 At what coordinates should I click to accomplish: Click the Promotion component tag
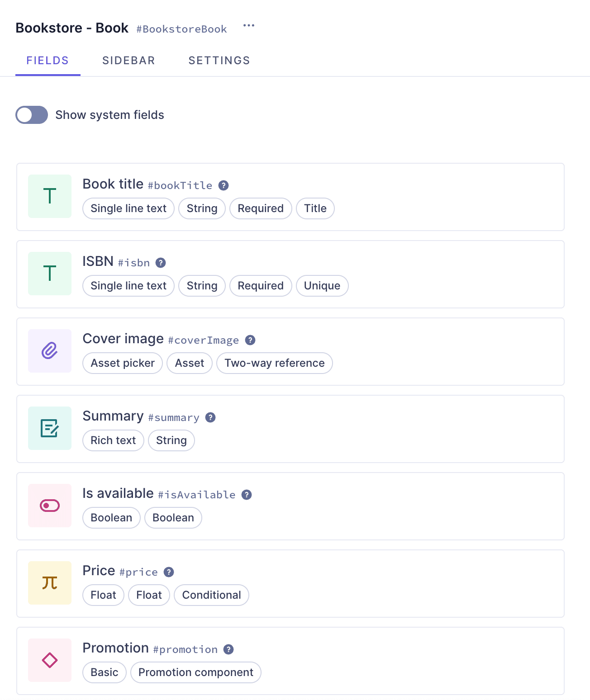tap(195, 672)
